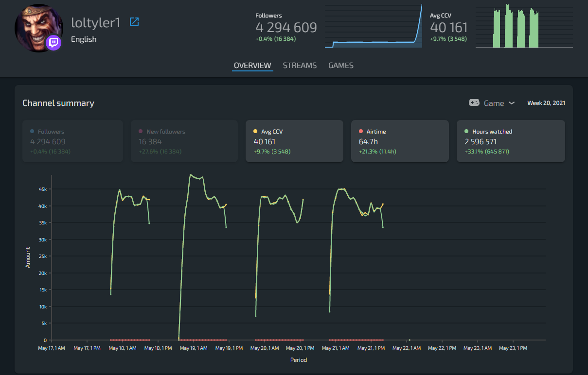The height and width of the screenshot is (375, 588).
Task: Click the green Hours watched legend dot
Action: click(466, 131)
